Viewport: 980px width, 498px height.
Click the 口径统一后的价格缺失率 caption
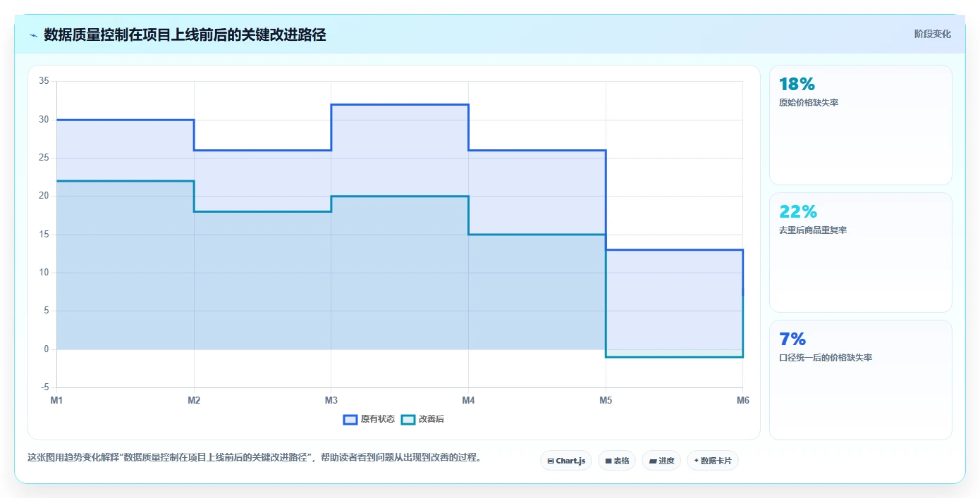coord(826,358)
